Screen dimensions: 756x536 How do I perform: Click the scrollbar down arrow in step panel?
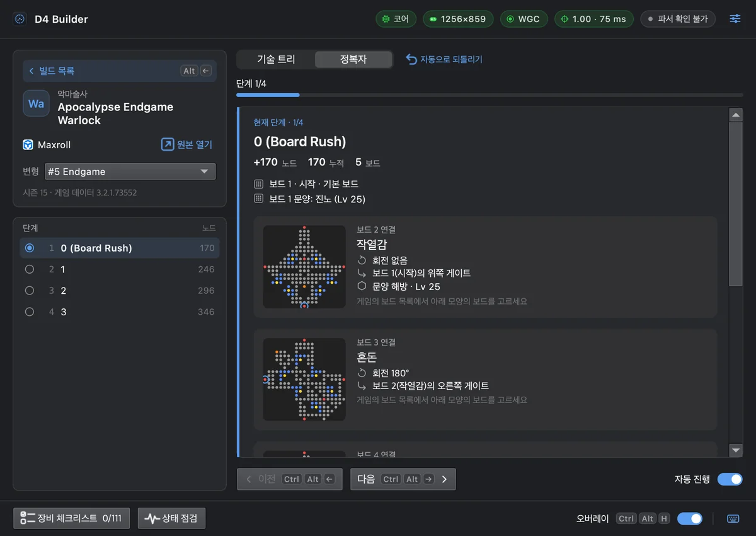(x=736, y=450)
